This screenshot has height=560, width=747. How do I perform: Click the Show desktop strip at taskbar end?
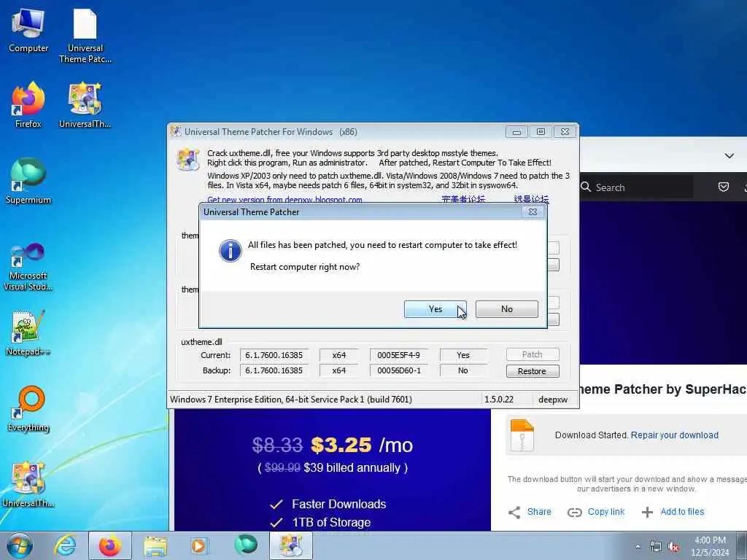coord(741,545)
